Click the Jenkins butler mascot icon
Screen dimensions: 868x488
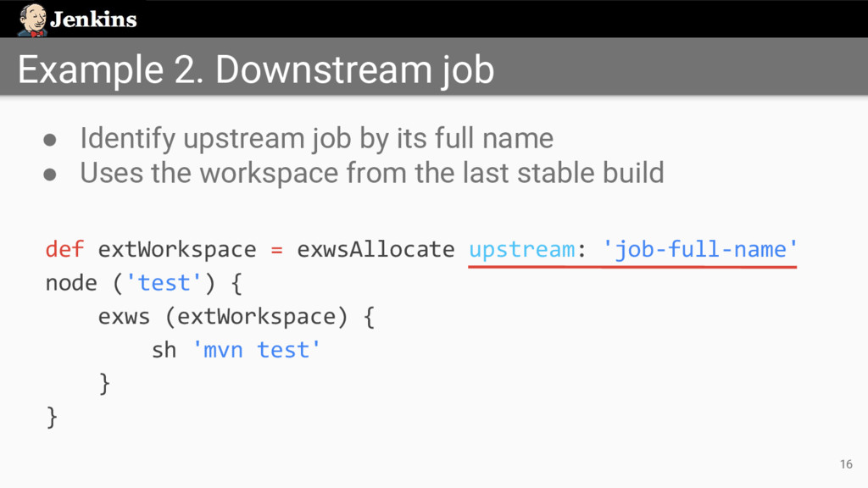32,19
